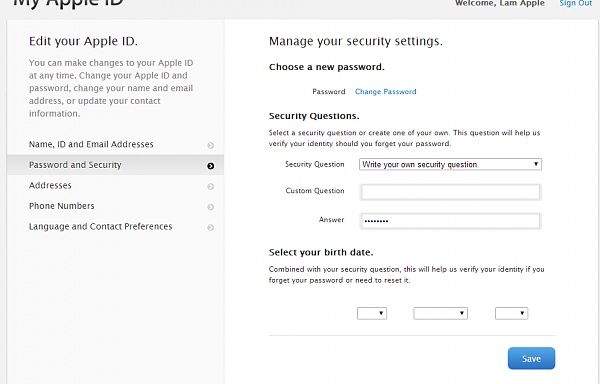Image resolution: width=600 pixels, height=384 pixels.
Task: Open the middle birth date dropdown
Action: [440, 313]
